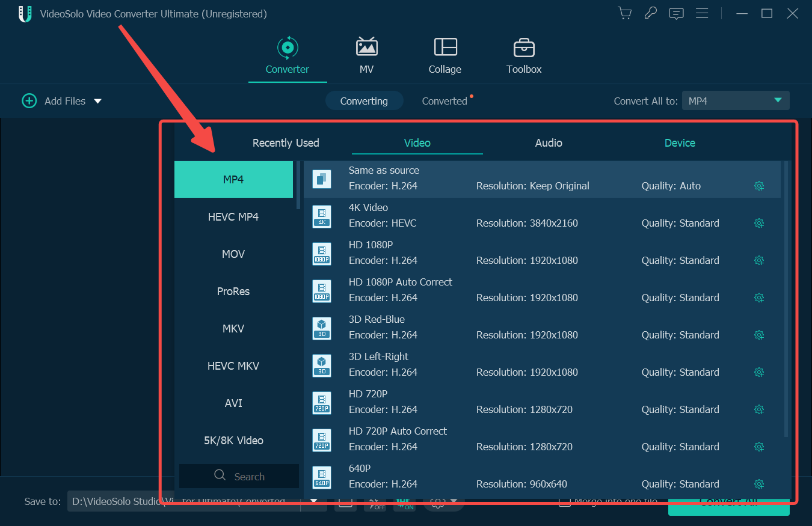The height and width of the screenshot is (526, 812).
Task: Click the format Search field
Action: coord(239,476)
